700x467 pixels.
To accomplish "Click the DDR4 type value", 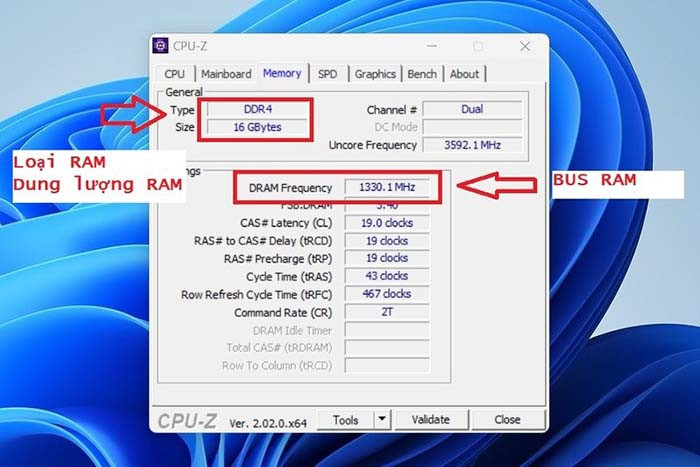I will [x=258, y=109].
